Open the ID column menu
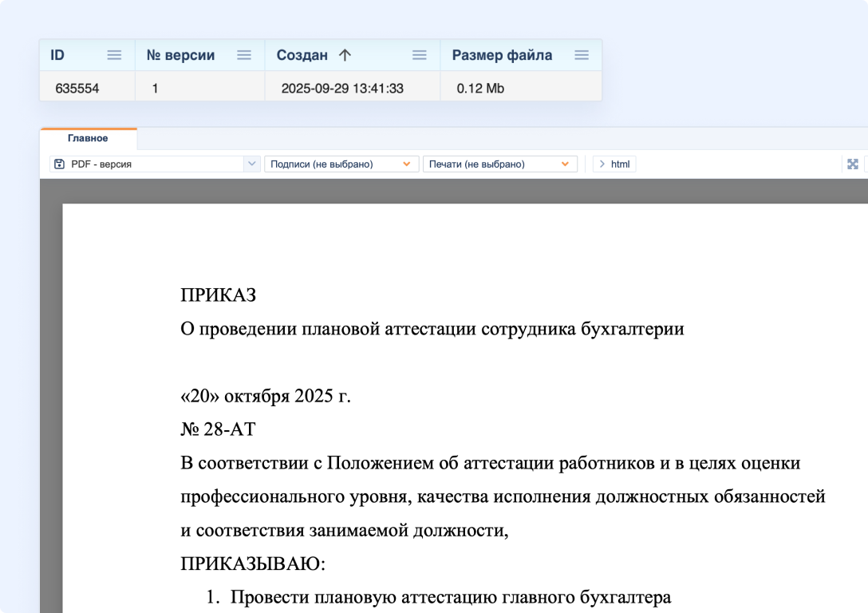Viewport: 868px width, 613px height. click(114, 54)
